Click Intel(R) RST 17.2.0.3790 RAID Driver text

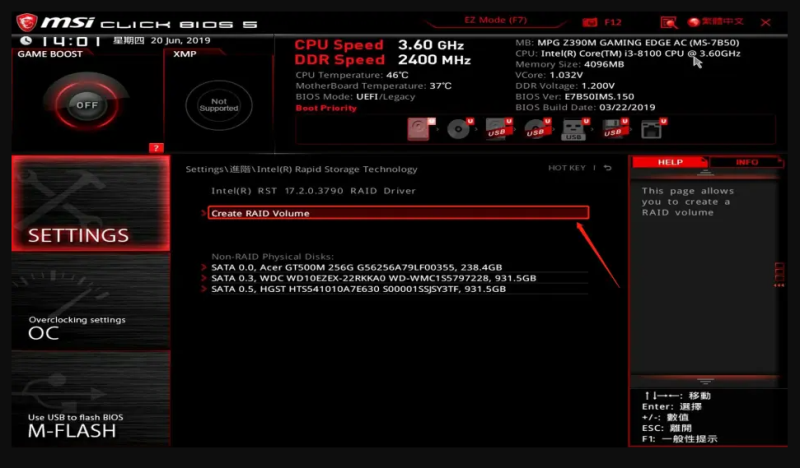[313, 190]
